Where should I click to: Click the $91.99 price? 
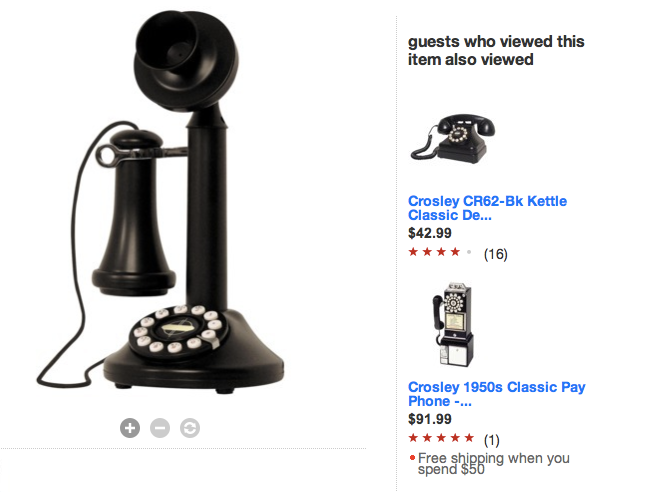(x=430, y=419)
